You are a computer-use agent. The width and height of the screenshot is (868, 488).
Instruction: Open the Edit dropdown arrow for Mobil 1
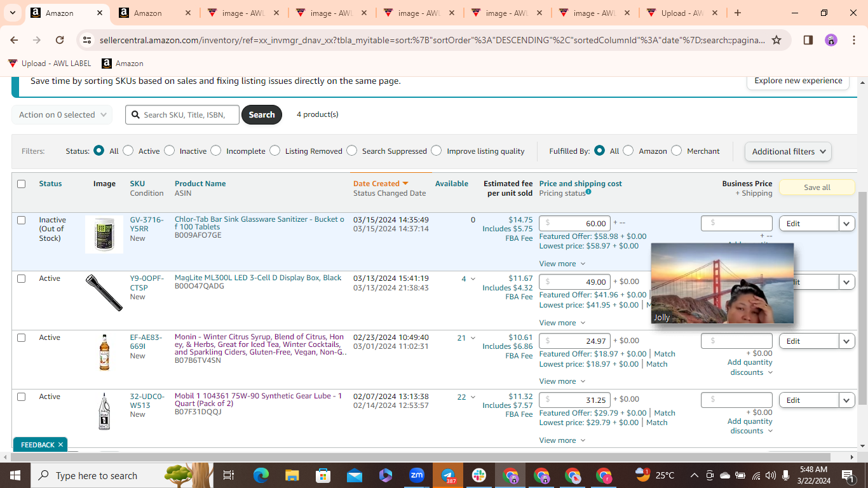tap(847, 400)
